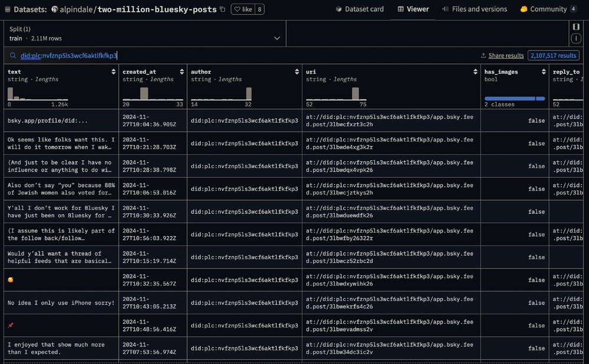Screen dimensions: 589x364
Task: Open the two-million-bluesky-posts dataset link
Action: point(157,9)
